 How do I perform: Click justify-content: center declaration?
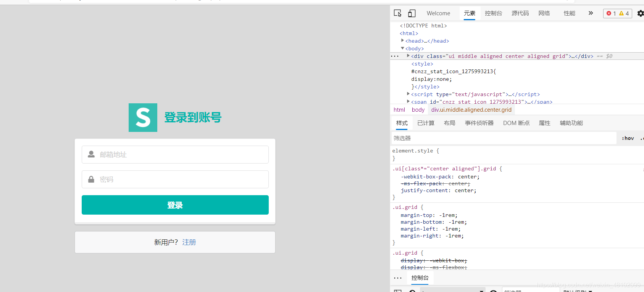439,191
